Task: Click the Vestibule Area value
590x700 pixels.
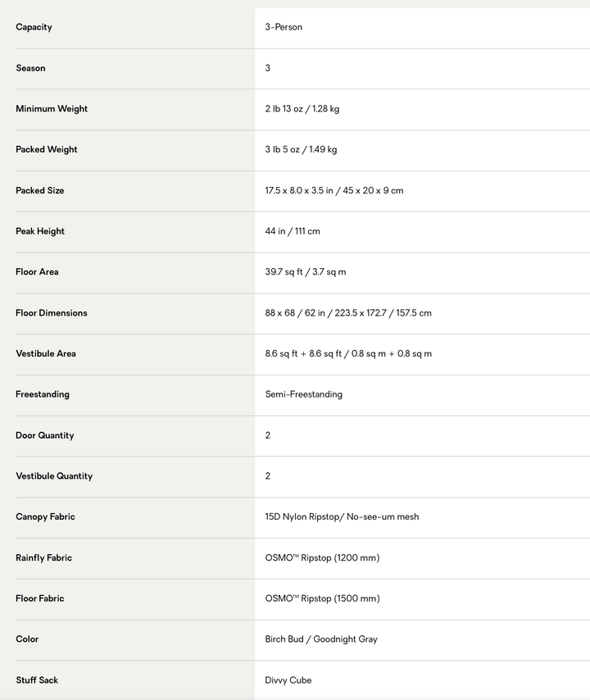Action: click(x=348, y=353)
